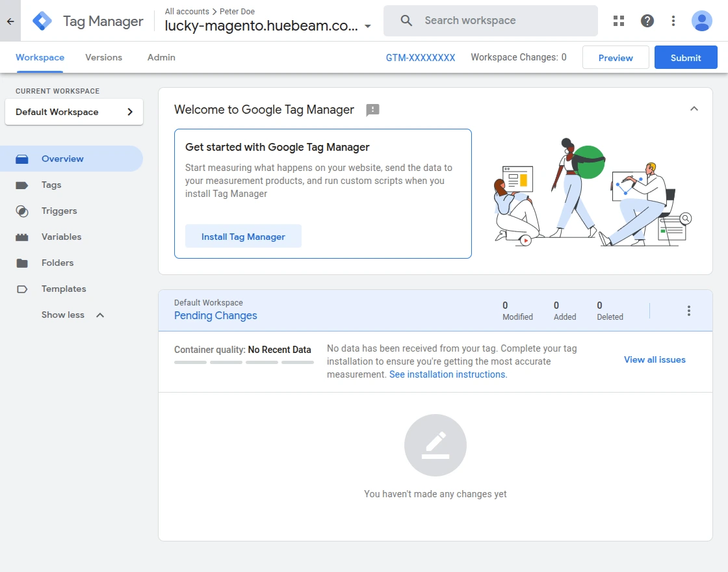Select Overview in the sidebar
728x572 pixels.
click(x=71, y=159)
